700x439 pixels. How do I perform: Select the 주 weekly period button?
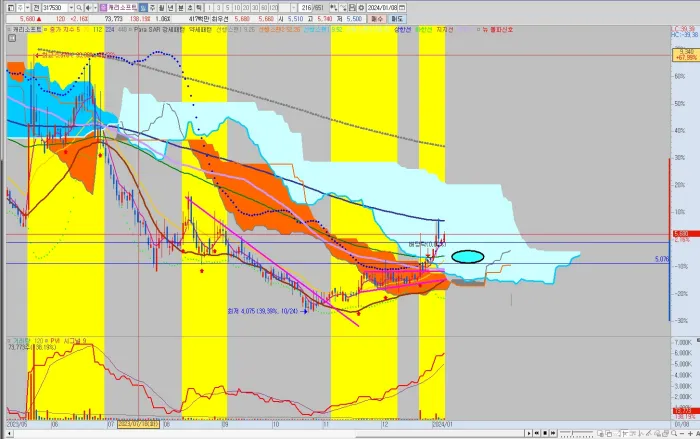point(152,8)
